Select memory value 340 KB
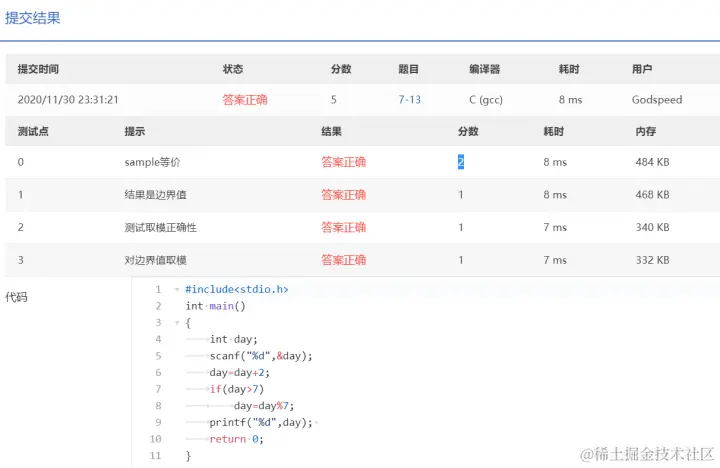 click(x=652, y=227)
